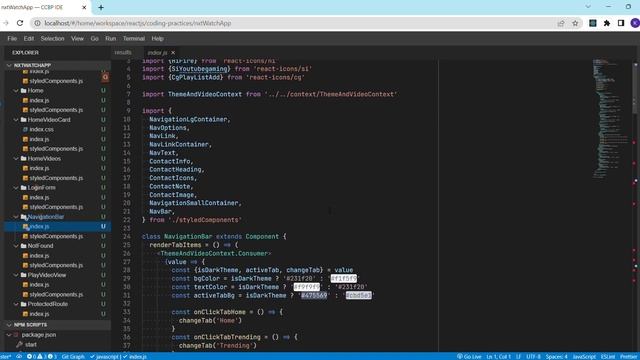This screenshot has height=360, width=640.
Task: Start Go Live server from status bar
Action: (469, 356)
